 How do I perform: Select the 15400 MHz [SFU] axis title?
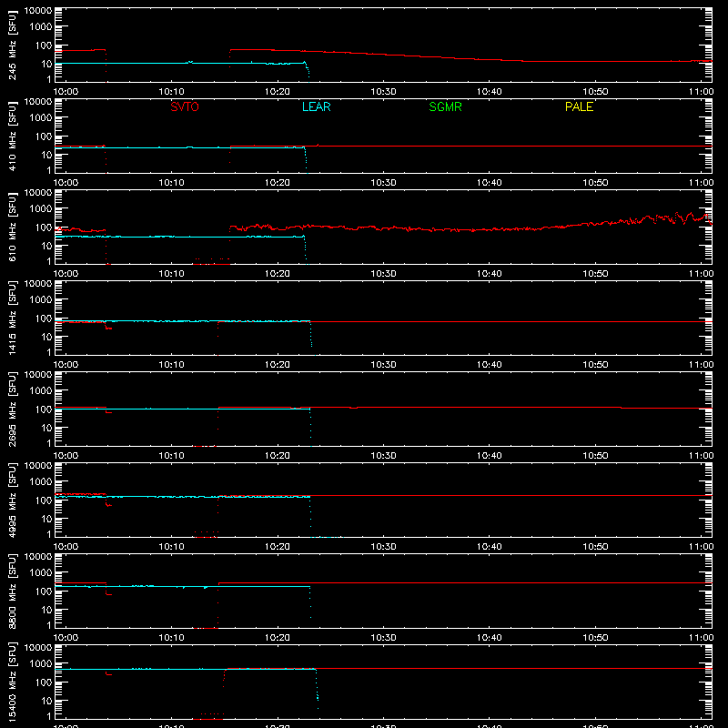click(13, 682)
